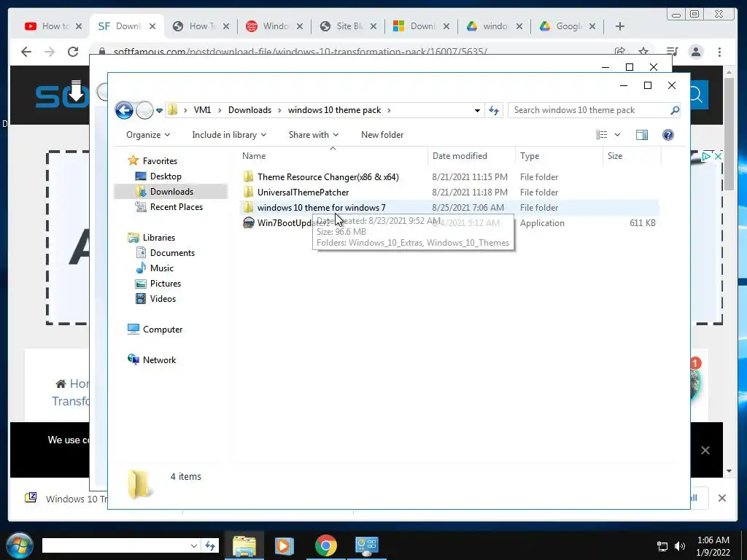Switch to the Google Drive windo tab
Screen dimensions: 747x560
[x=494, y=26]
